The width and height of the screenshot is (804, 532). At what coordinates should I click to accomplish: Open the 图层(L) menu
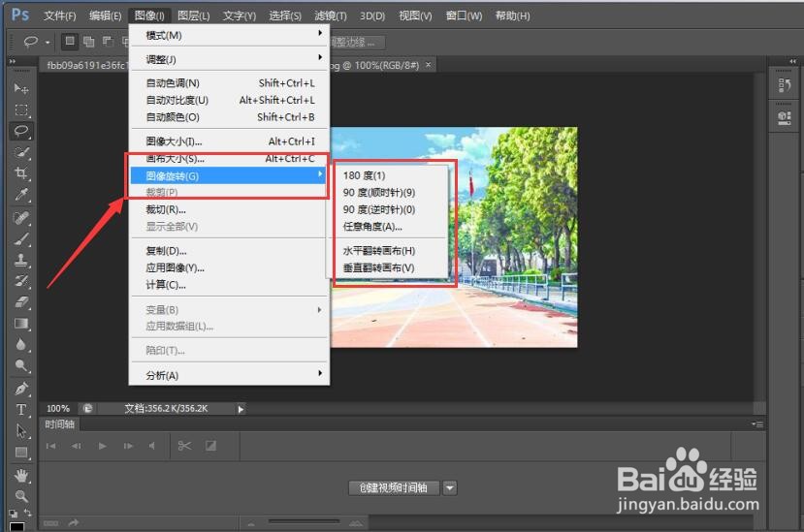193,16
